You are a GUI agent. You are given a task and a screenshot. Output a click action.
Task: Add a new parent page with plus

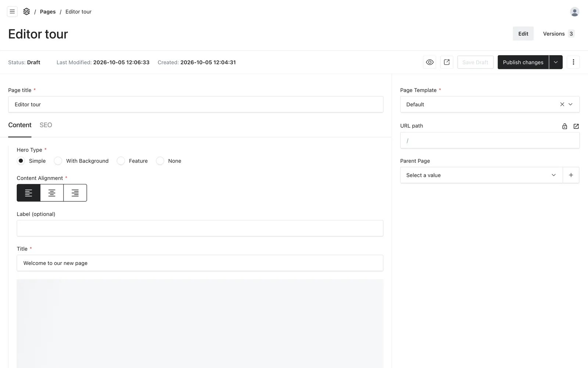click(571, 175)
